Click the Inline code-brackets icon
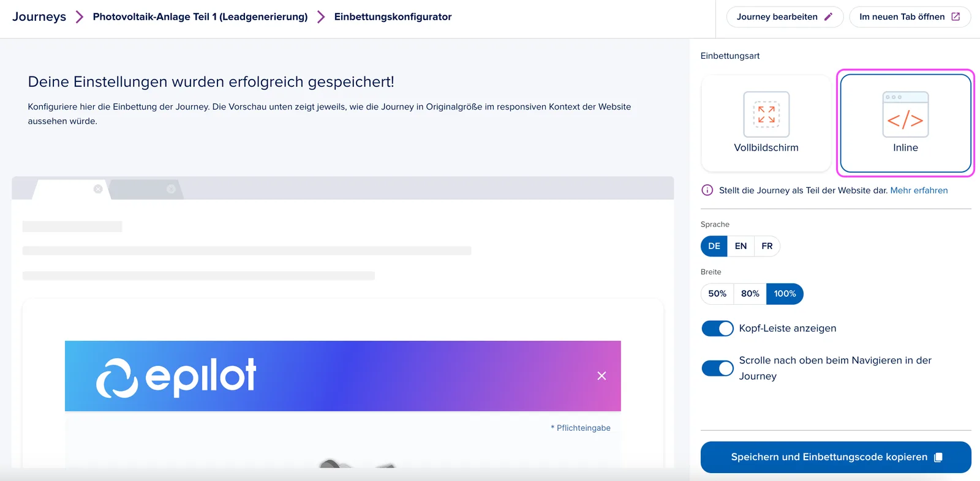The width and height of the screenshot is (980, 481). [x=905, y=114]
